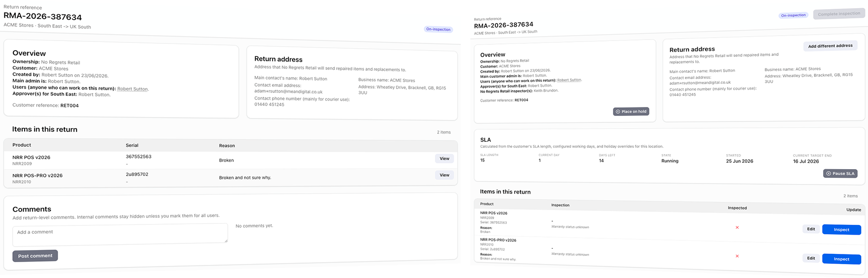Open View for NRR POS-PRO v2026 item

coord(444,175)
